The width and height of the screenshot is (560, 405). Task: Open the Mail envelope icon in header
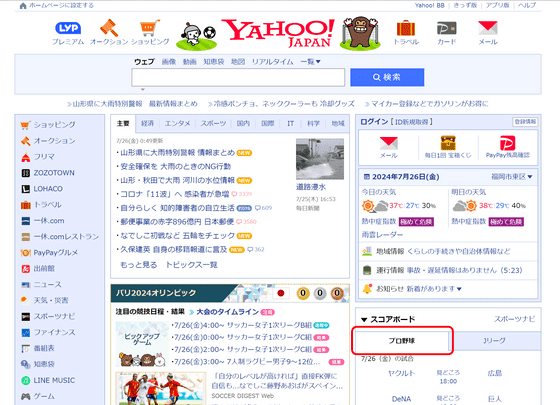tap(488, 28)
